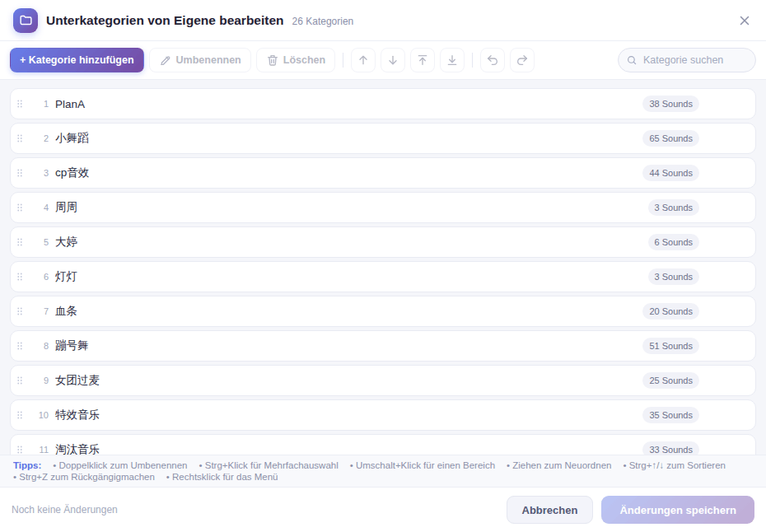The width and height of the screenshot is (766, 532).
Task: Click drag handle for 特效音乐 row
Action: pyautogui.click(x=20, y=415)
